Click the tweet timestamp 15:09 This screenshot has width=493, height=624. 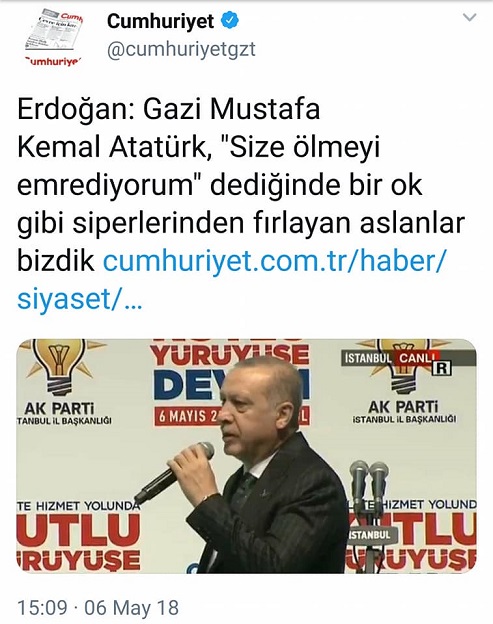(42, 608)
